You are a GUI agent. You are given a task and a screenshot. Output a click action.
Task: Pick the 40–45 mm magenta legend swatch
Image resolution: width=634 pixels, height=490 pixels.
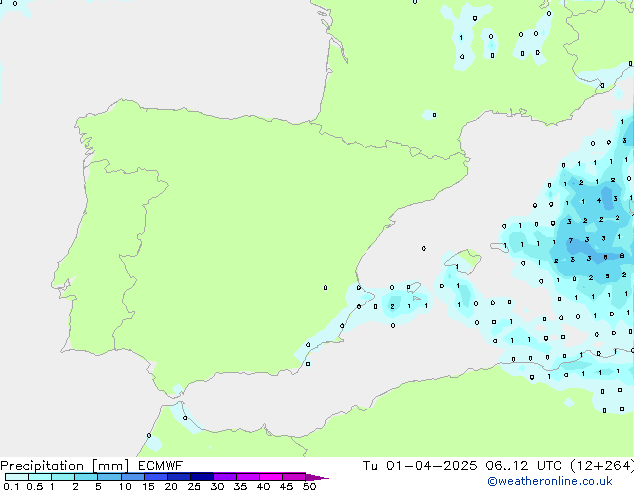coord(271,477)
